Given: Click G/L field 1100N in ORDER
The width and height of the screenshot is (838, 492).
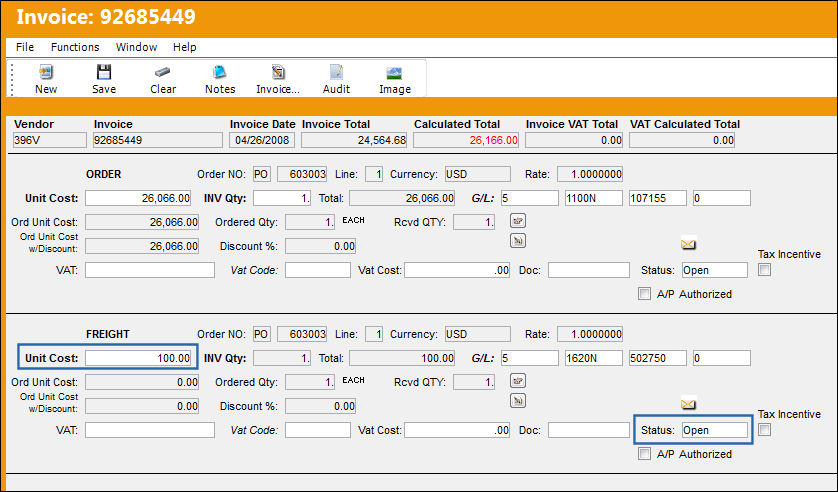Looking at the screenshot, I should [x=594, y=198].
